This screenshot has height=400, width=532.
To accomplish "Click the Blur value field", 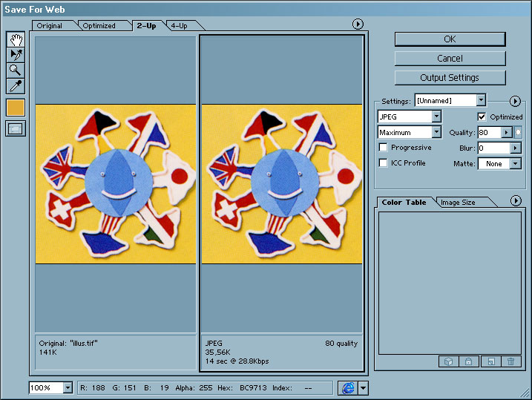I will tap(494, 148).
